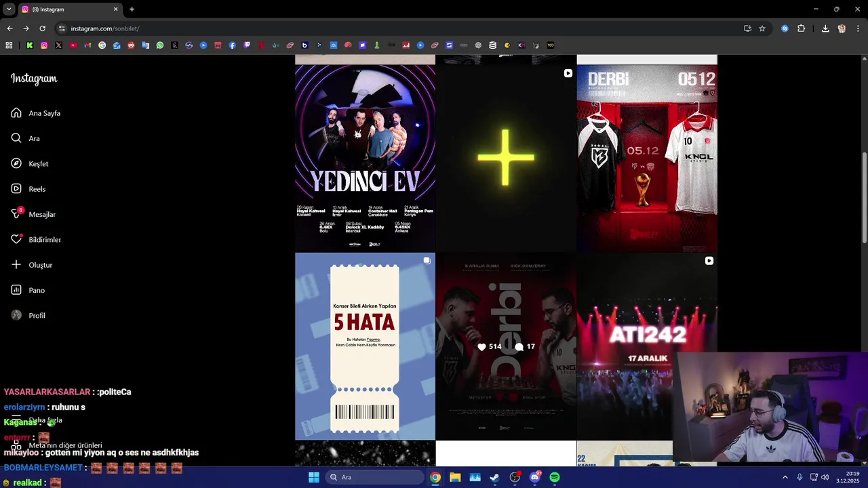Open the Google bookmark
868x488 pixels.
[x=102, y=45]
